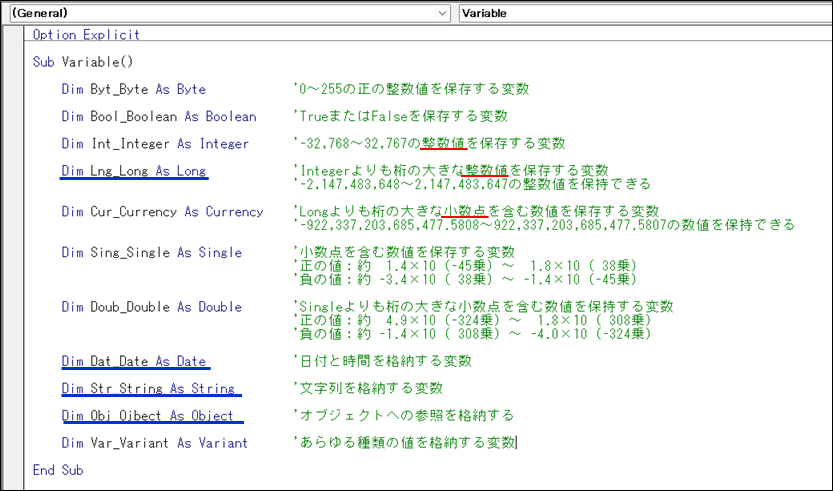
Task: Click the Sub Variable() line
Action: point(83,62)
